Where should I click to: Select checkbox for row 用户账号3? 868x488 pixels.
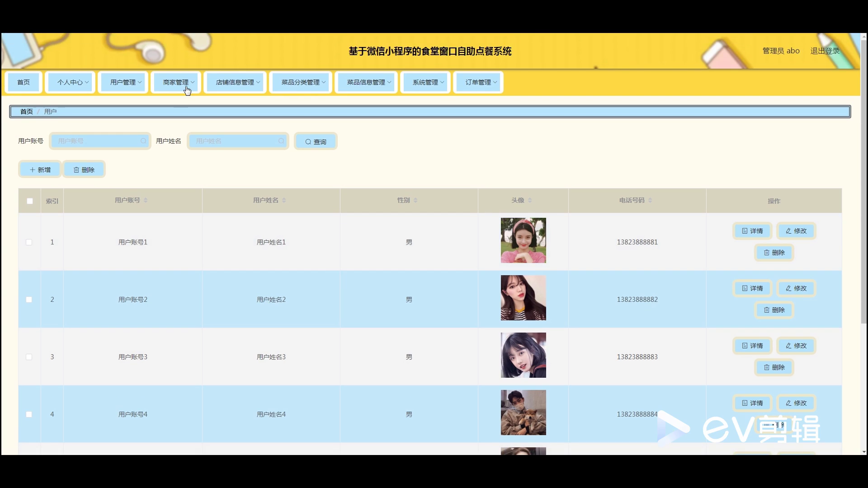pyautogui.click(x=29, y=357)
